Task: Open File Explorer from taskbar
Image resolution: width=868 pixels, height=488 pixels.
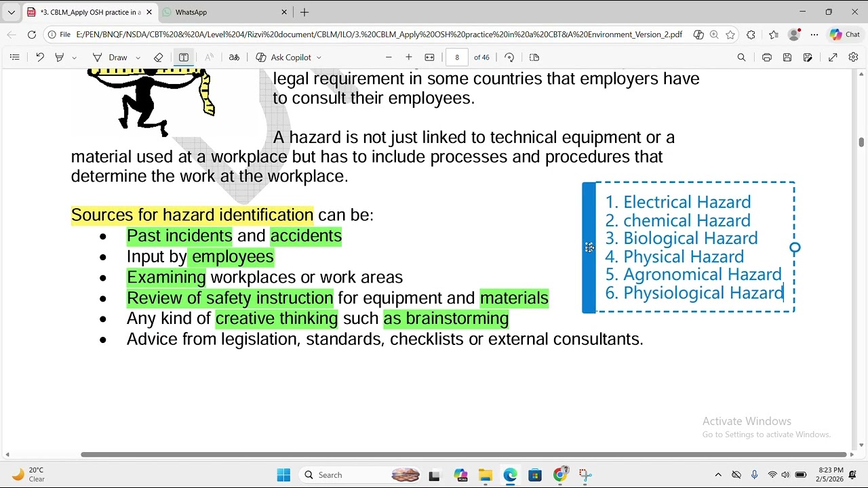Action: click(485, 475)
